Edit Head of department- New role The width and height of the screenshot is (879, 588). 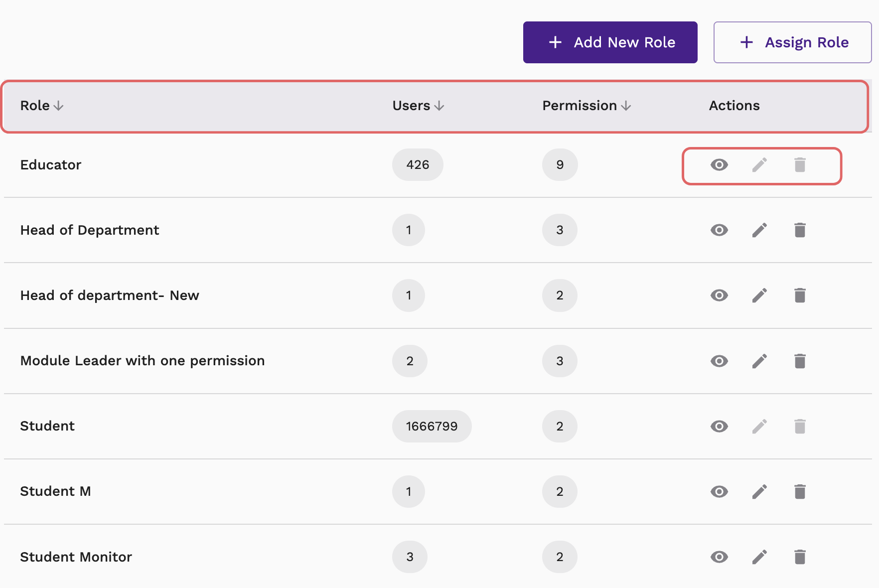(x=759, y=295)
